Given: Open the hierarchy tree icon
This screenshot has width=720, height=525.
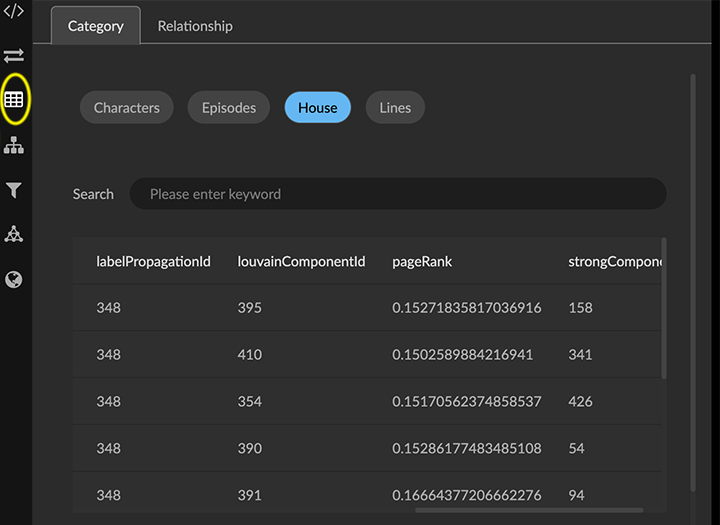Looking at the screenshot, I should click(14, 145).
